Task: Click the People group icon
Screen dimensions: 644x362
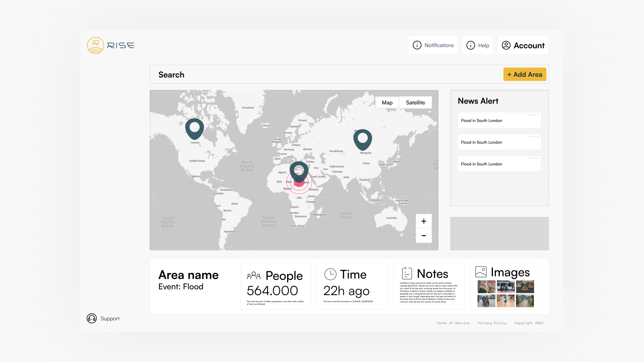Action: click(254, 276)
